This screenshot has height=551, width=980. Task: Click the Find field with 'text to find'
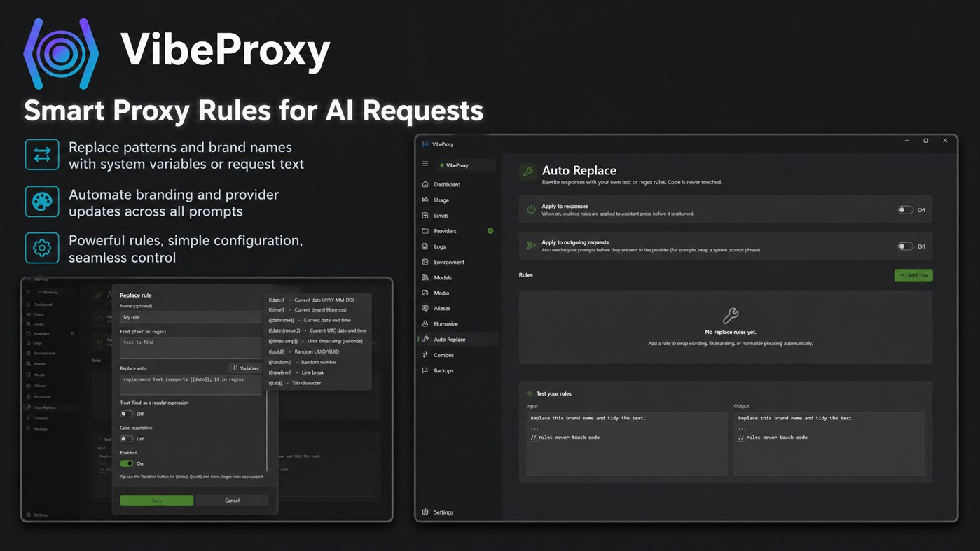pos(191,347)
